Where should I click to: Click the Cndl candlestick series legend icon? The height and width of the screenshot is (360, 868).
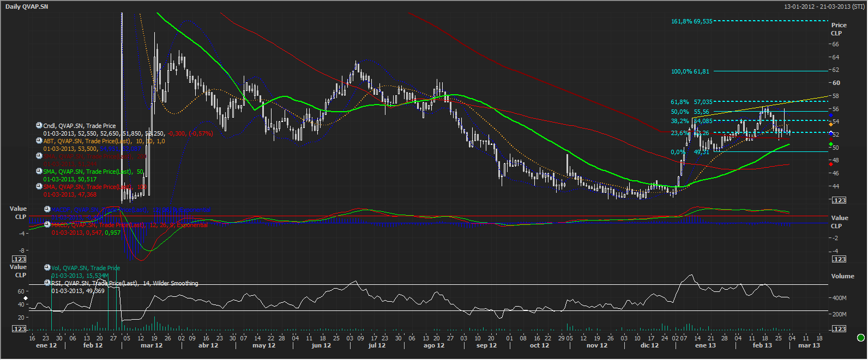(x=39, y=126)
